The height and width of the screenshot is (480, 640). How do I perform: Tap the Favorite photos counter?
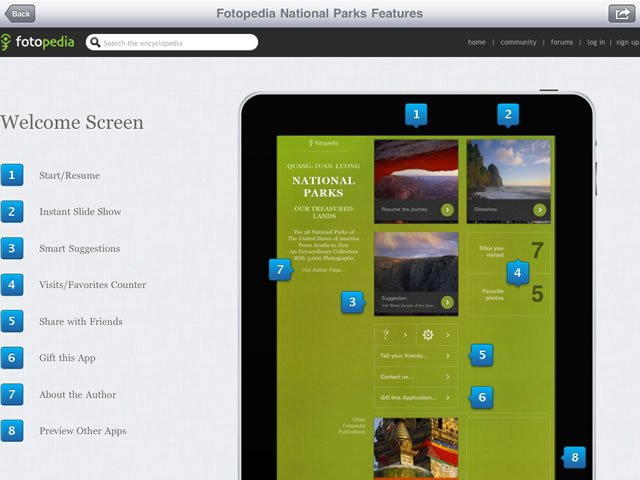click(x=509, y=294)
